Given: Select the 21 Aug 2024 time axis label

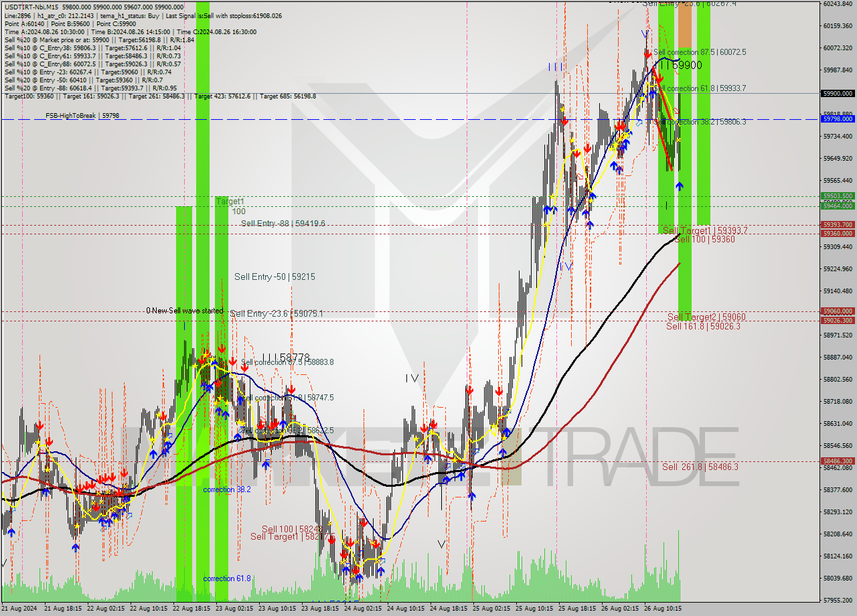Looking at the screenshot, I should click(x=20, y=609).
